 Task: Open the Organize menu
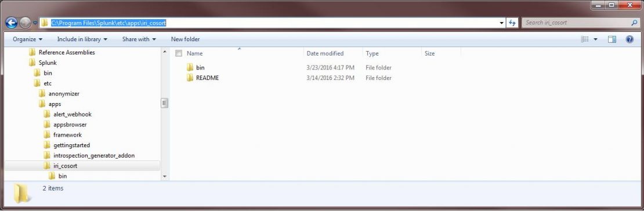pos(27,39)
